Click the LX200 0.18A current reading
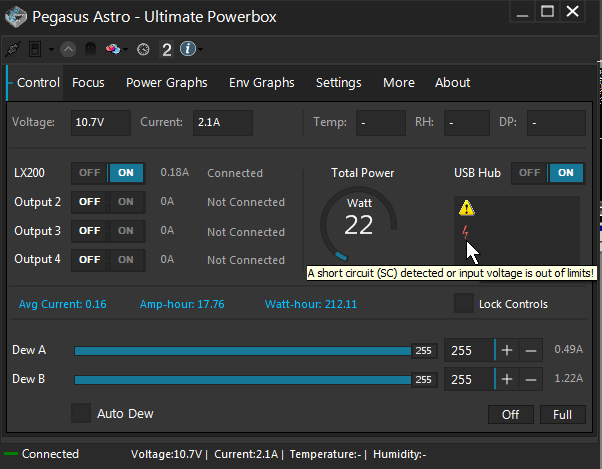This screenshot has height=469, width=602. coord(175,172)
